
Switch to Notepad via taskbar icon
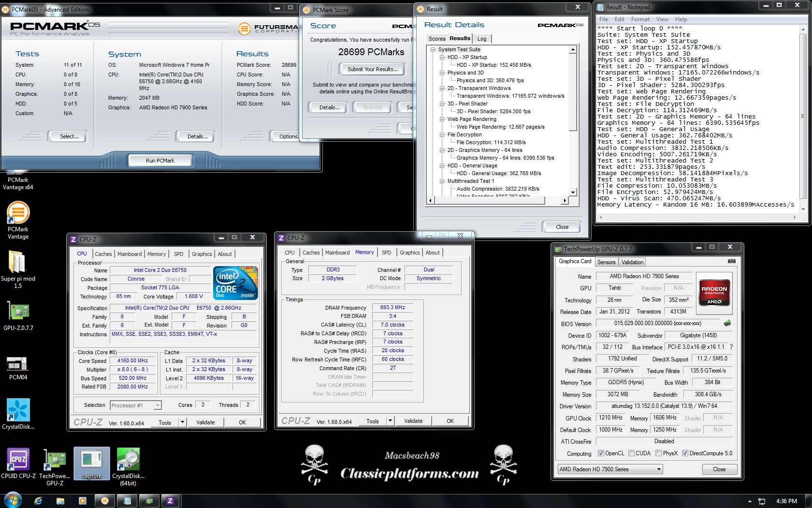(127, 501)
